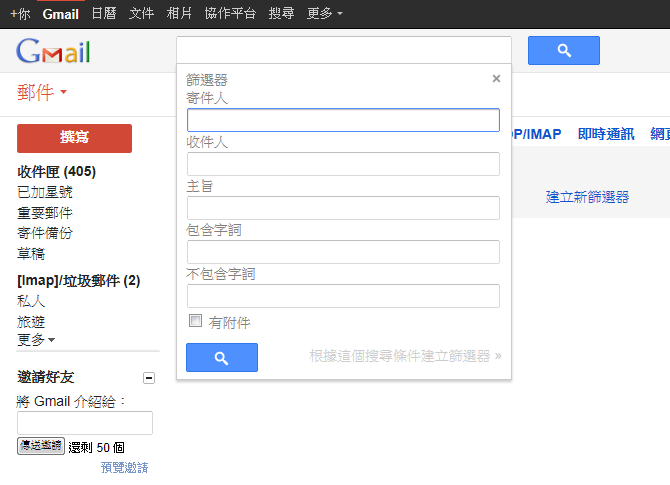Enable the 有附件 checkbox
The height and width of the screenshot is (485, 670).
[x=195, y=320]
